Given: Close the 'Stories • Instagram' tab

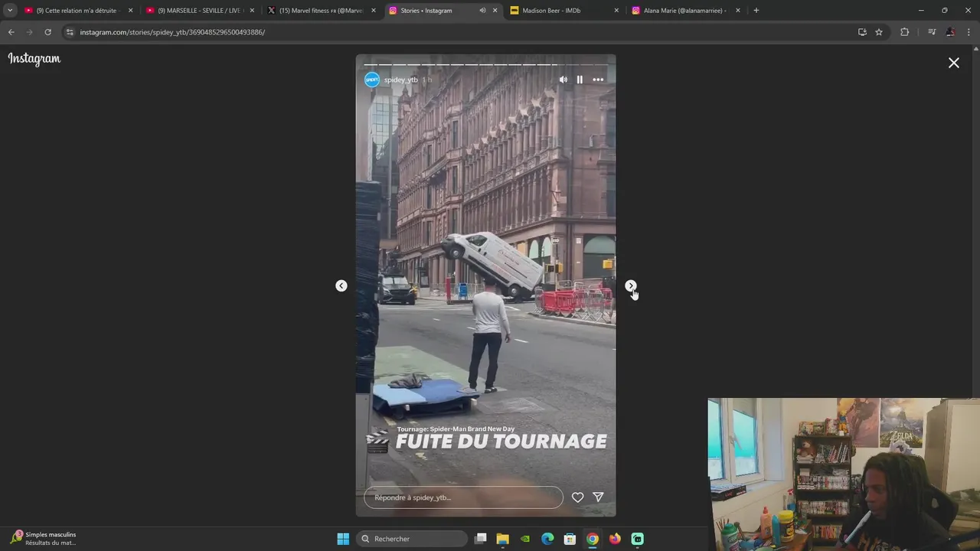Looking at the screenshot, I should pyautogui.click(x=495, y=11).
